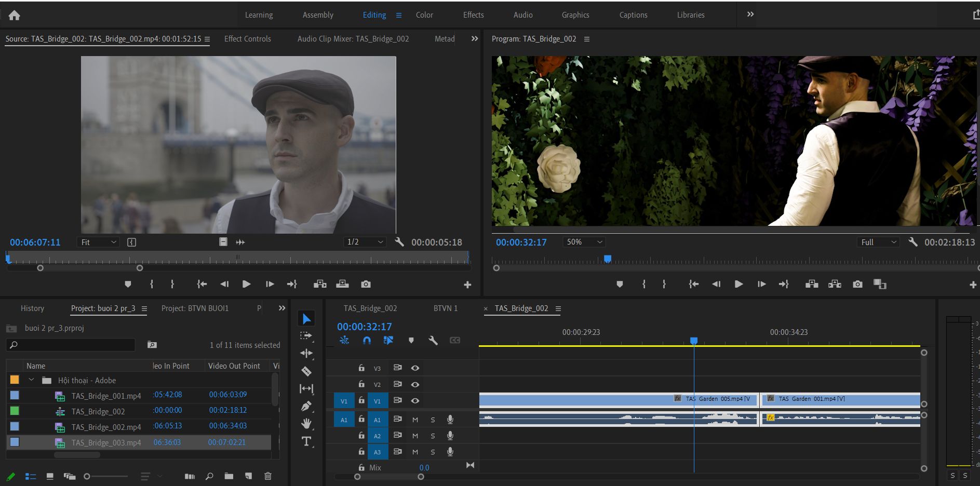Open Program playback resolution Full dropdown
The image size is (980, 486).
coord(878,242)
